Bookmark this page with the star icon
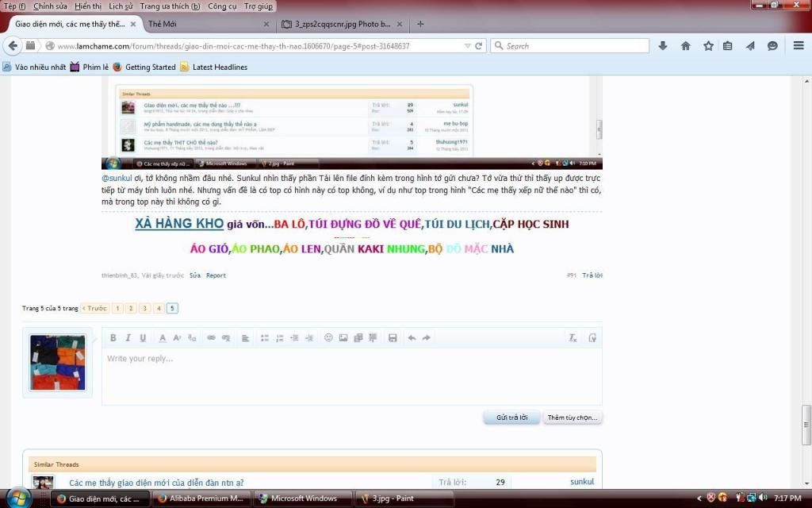This screenshot has height=508, width=812. click(707, 46)
